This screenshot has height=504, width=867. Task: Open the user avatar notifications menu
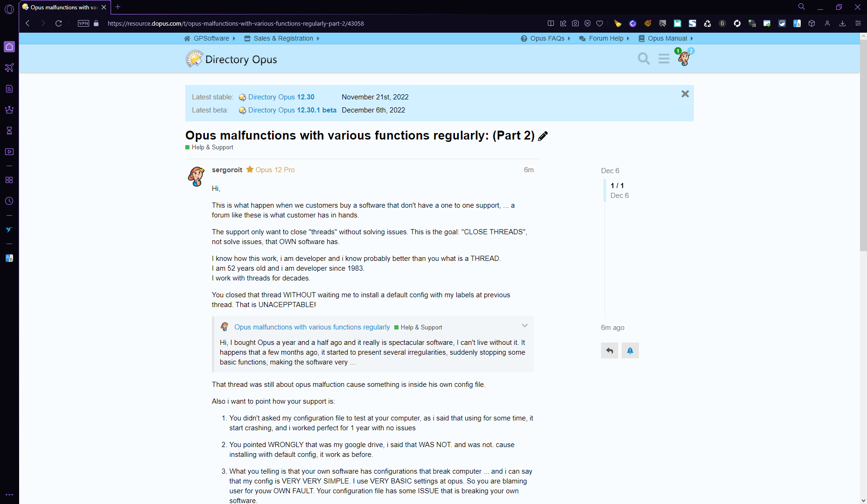click(x=684, y=58)
